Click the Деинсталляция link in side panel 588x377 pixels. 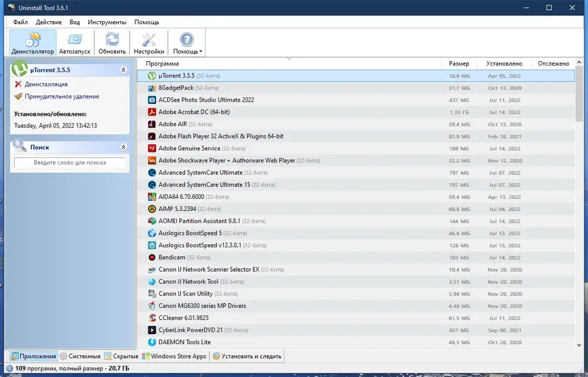point(46,84)
